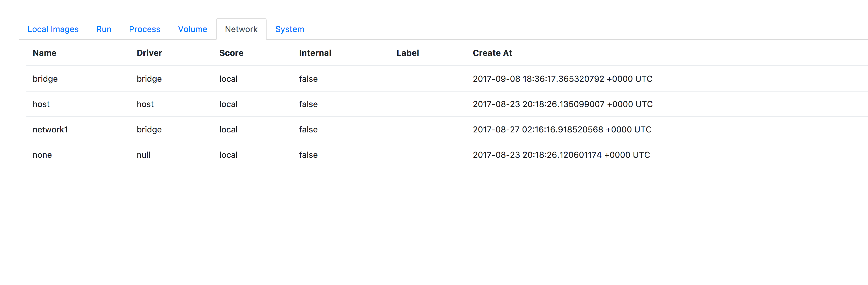This screenshot has width=868, height=285.
Task: Click the Label column header
Action: [407, 53]
